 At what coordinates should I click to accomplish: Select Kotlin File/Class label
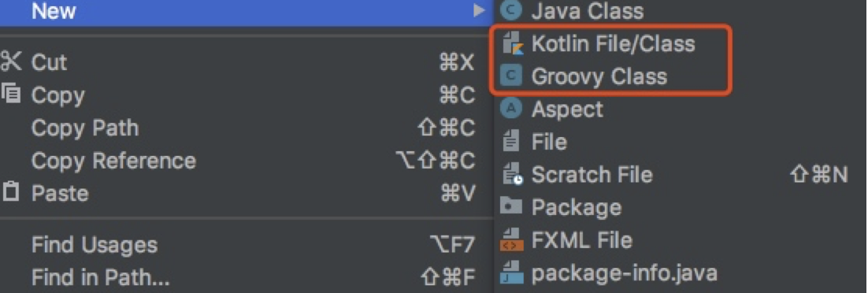[x=613, y=43]
